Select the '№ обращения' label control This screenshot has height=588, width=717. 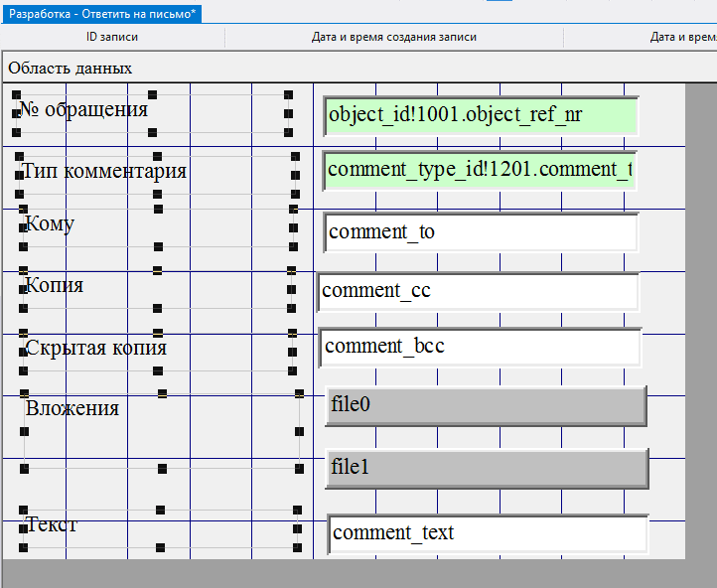pyautogui.click(x=83, y=109)
